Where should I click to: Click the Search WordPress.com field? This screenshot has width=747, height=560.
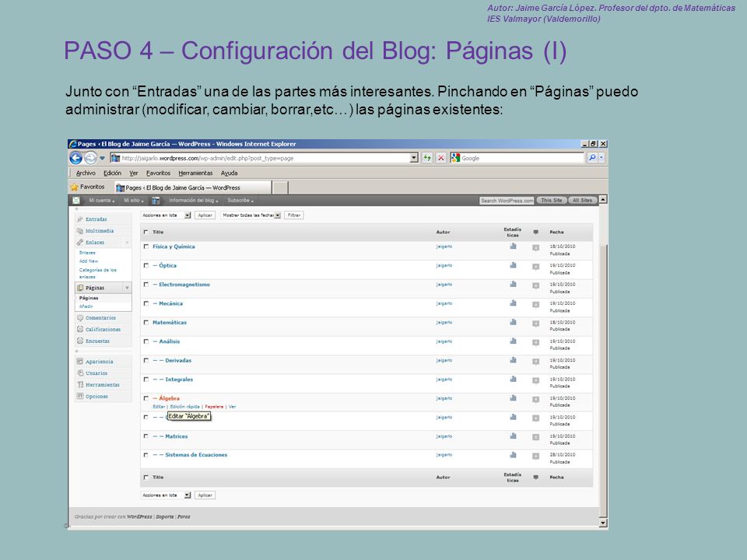507,201
